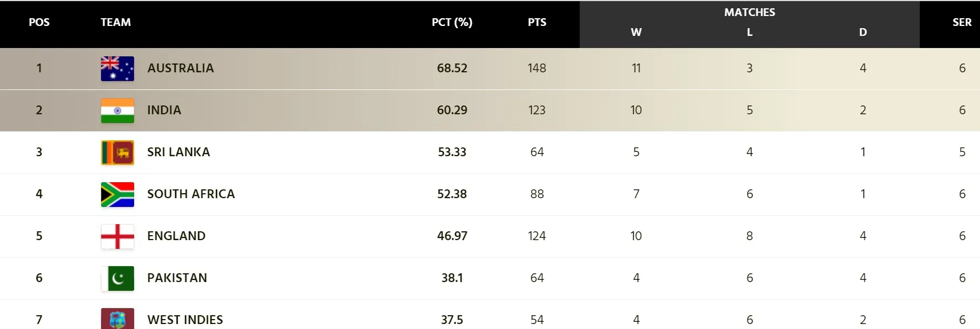The height and width of the screenshot is (329, 980).
Task: Click the India flag icon
Action: pos(117,110)
